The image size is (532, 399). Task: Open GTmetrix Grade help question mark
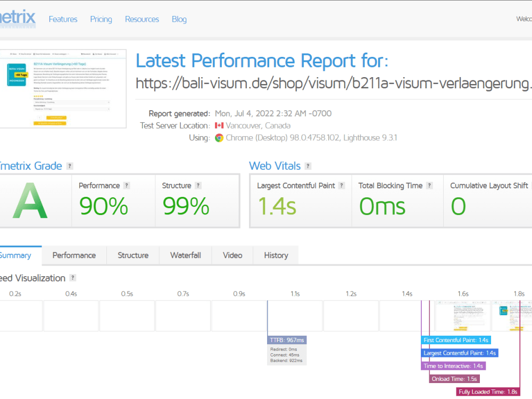point(70,166)
